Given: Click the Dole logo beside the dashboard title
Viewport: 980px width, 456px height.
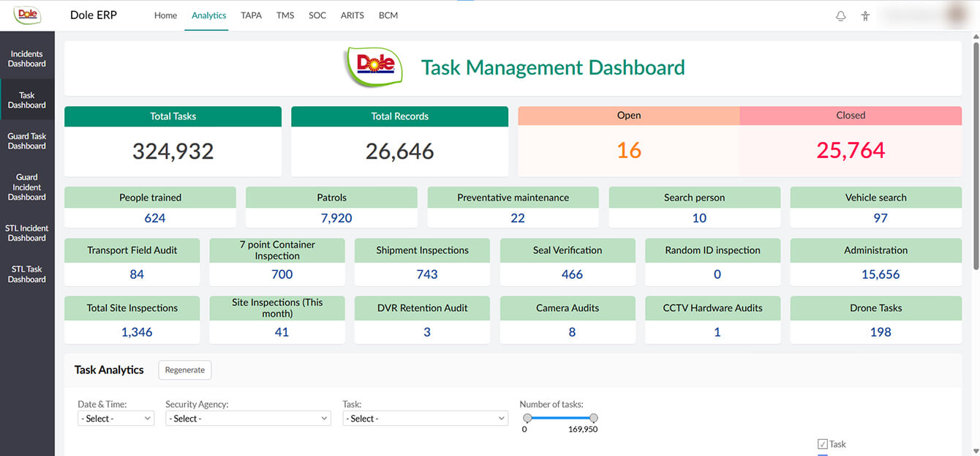Looking at the screenshot, I should (374, 67).
